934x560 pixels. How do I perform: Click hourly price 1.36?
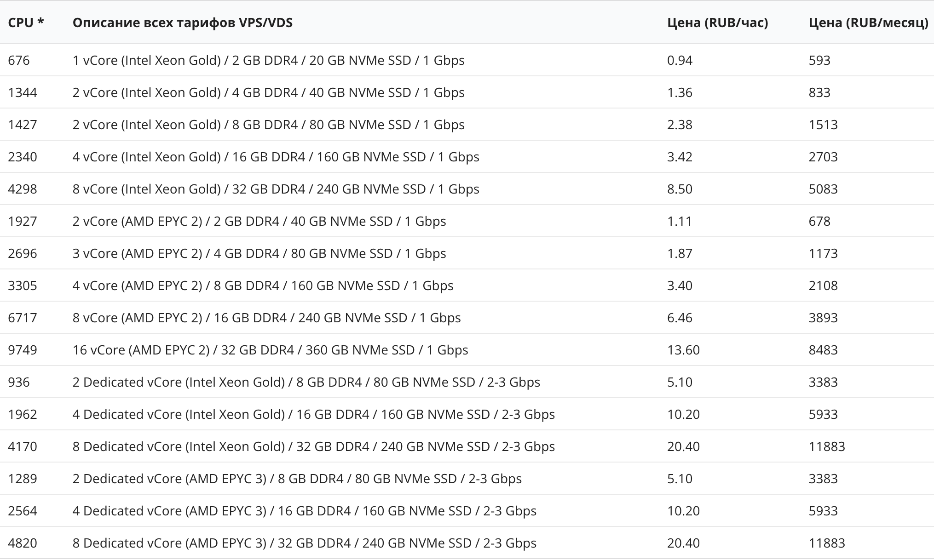pyautogui.click(x=680, y=92)
